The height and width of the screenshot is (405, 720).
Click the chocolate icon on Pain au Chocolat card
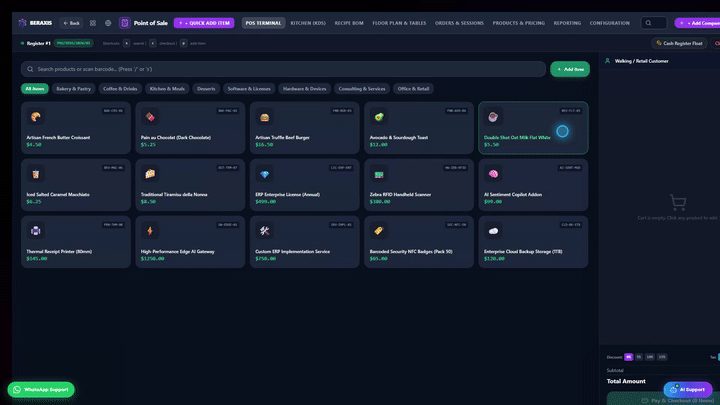point(150,117)
